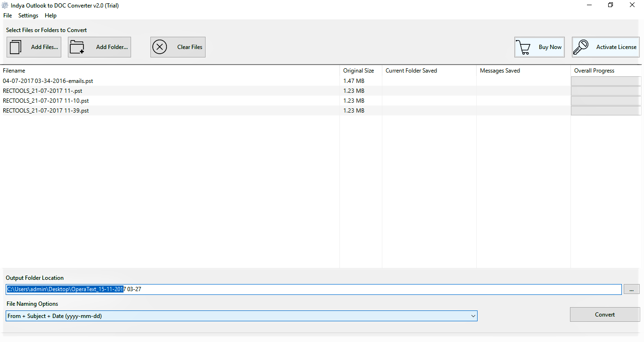This screenshot has height=342, width=644.
Task: Click the application gear icon in title bar
Action: pos(5,6)
